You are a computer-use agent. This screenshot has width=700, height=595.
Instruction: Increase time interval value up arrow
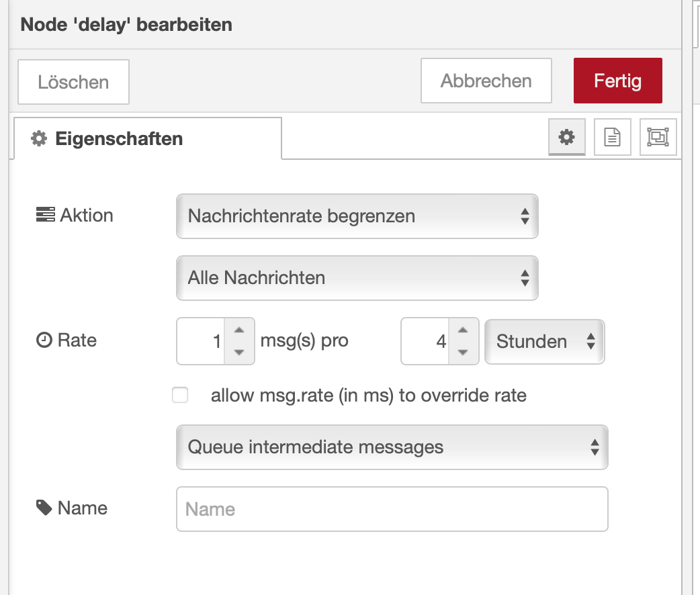(x=463, y=330)
